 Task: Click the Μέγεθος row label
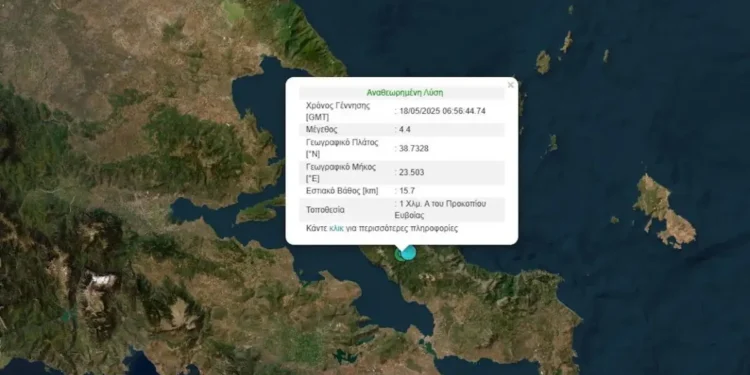[x=321, y=130]
